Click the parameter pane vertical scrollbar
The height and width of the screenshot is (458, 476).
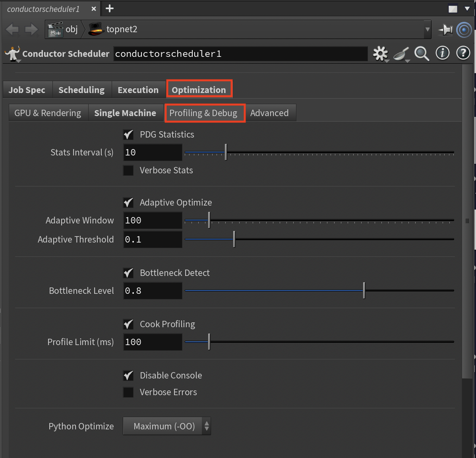click(x=467, y=221)
